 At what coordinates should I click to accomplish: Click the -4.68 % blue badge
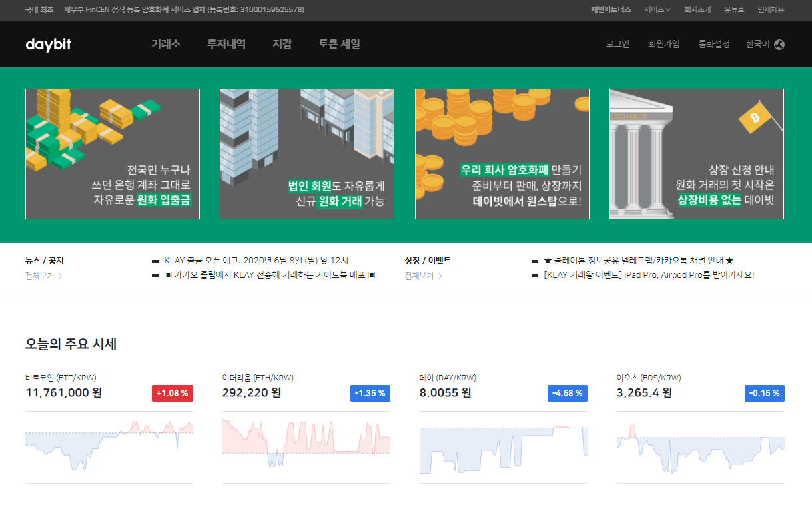coord(567,394)
